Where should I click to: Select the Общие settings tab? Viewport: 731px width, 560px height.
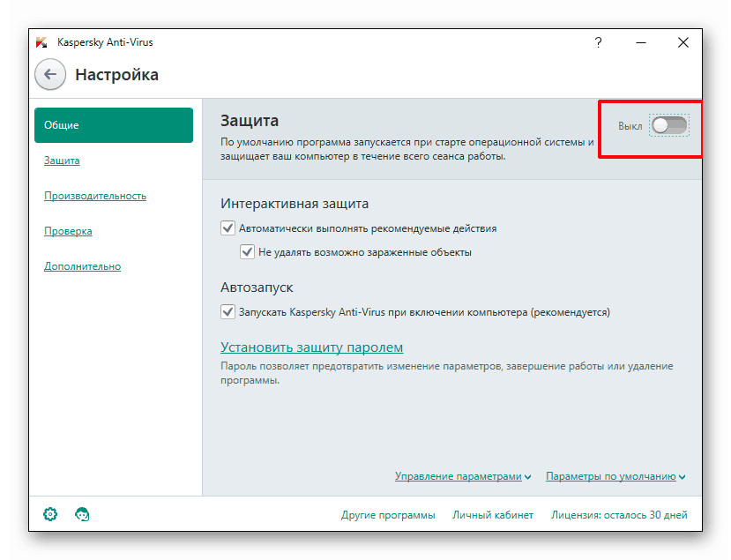click(114, 125)
